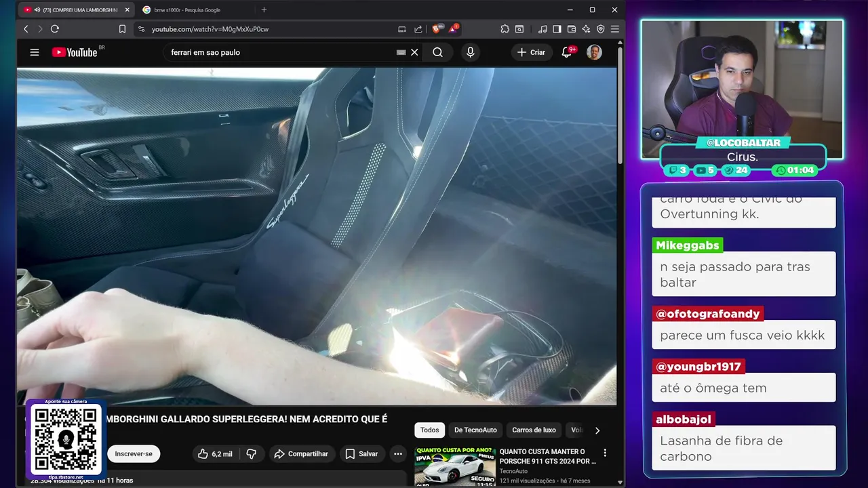
Task: Save the video with Salvar
Action: click(361, 453)
